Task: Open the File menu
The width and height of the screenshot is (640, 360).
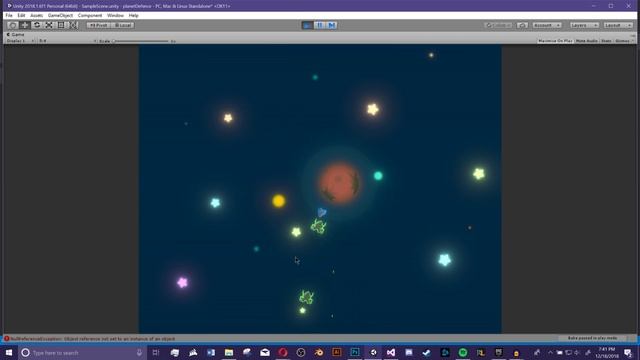Action: (9, 16)
